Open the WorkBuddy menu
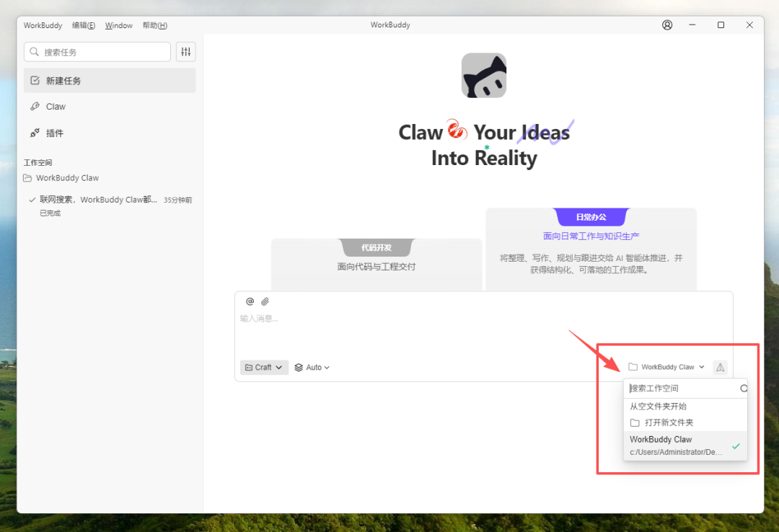The width and height of the screenshot is (779, 532). pos(43,25)
